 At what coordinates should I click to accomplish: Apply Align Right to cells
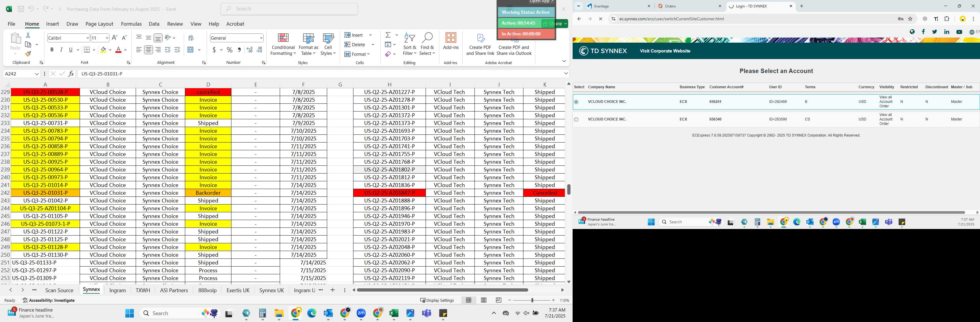tap(158, 50)
